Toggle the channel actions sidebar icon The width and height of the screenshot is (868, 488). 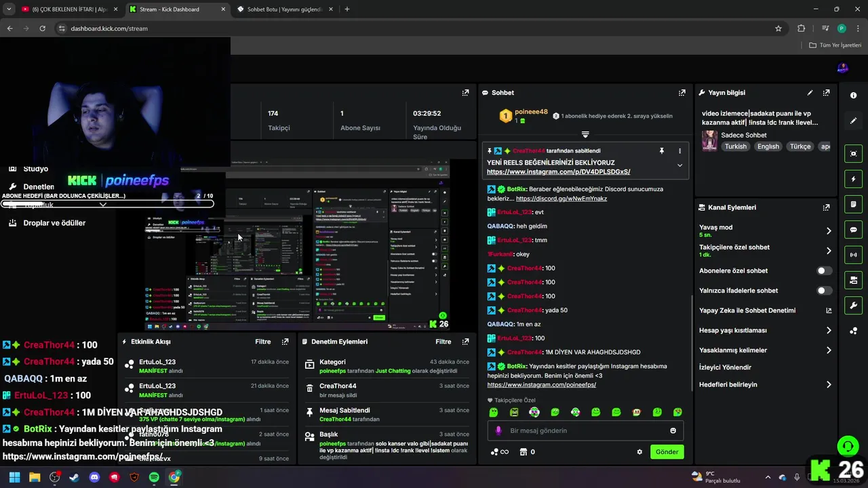tap(853, 280)
